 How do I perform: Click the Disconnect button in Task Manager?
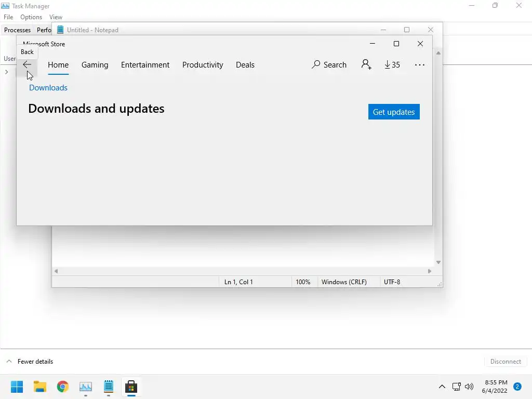[506, 362]
